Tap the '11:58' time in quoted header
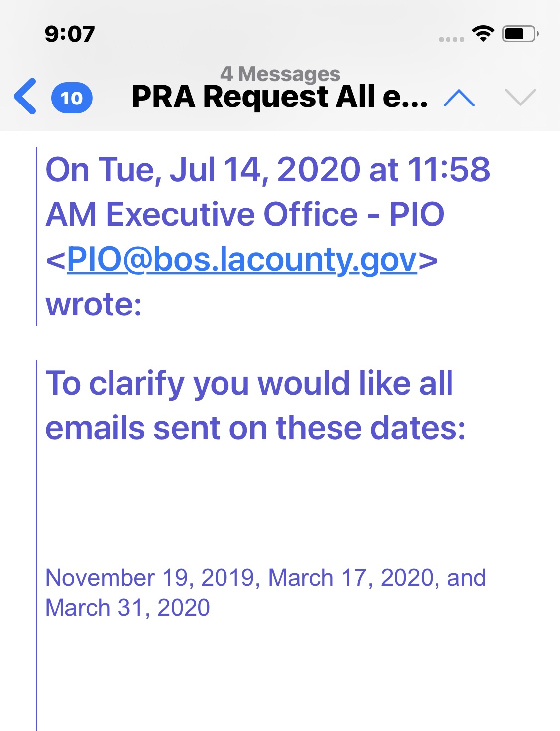 click(449, 170)
